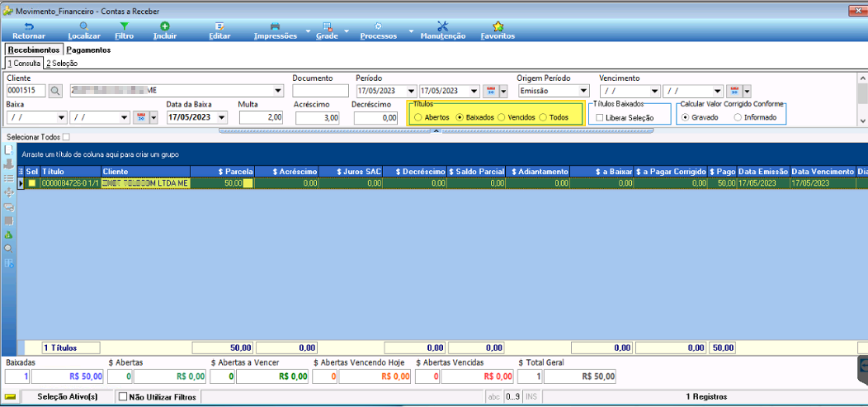This screenshot has width=868, height=407.
Task: Toggle Sel checkbox for title 0000084726-0
Action: (32, 183)
